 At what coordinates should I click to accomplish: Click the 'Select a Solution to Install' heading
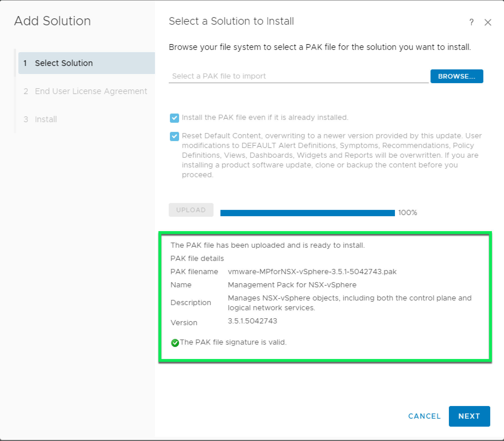point(231,21)
